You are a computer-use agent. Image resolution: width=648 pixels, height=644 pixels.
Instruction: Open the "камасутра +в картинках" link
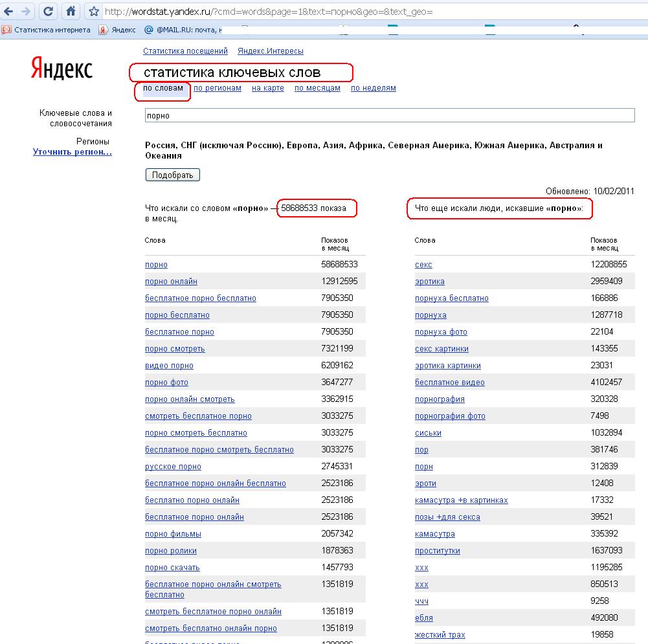pyautogui.click(x=461, y=500)
